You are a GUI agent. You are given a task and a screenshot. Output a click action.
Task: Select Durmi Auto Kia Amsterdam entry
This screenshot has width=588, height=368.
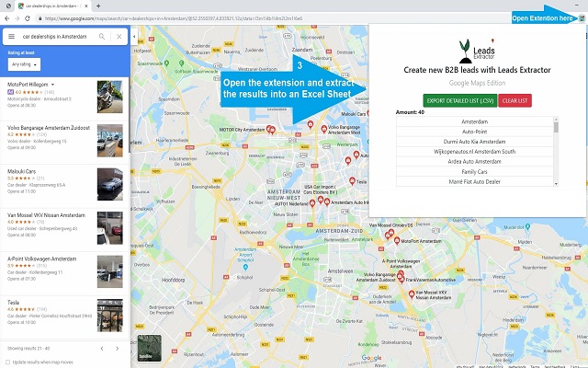(474, 142)
